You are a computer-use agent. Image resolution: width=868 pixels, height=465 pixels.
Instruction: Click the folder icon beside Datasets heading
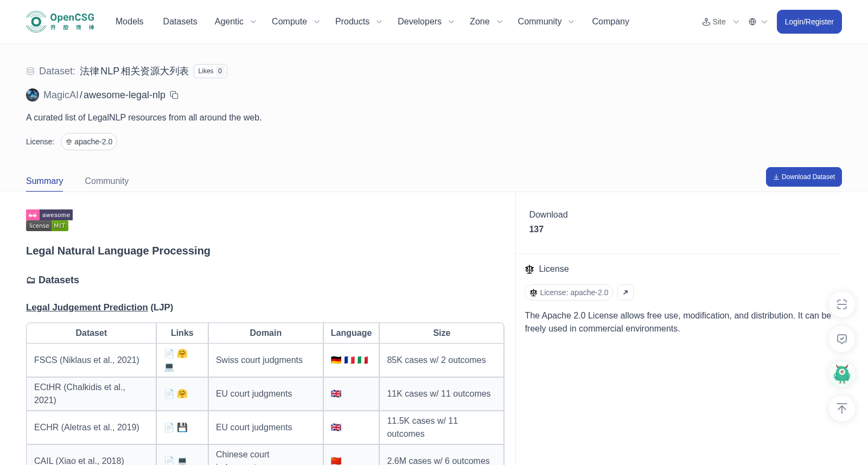pyautogui.click(x=31, y=281)
